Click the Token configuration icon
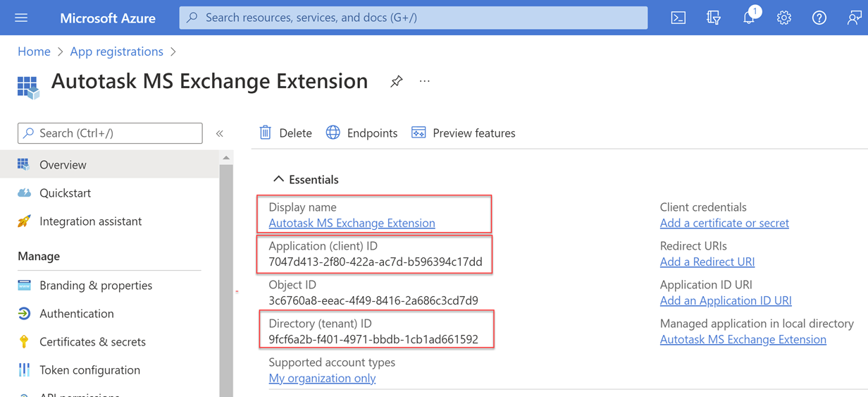The height and width of the screenshot is (397, 868). 24,370
